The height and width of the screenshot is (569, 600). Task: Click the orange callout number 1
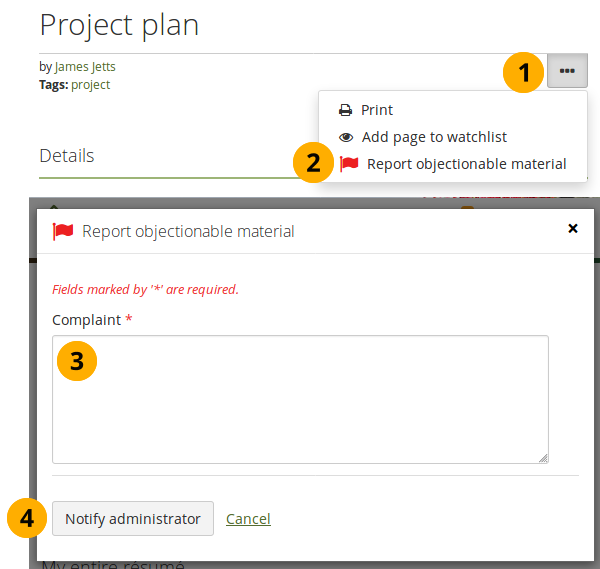(523, 73)
